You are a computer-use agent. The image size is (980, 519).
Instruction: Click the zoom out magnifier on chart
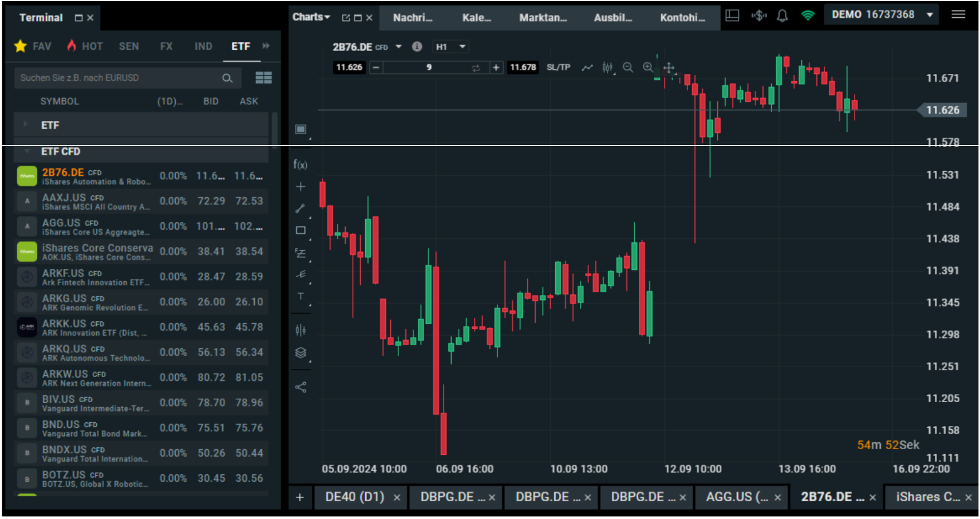click(x=628, y=68)
